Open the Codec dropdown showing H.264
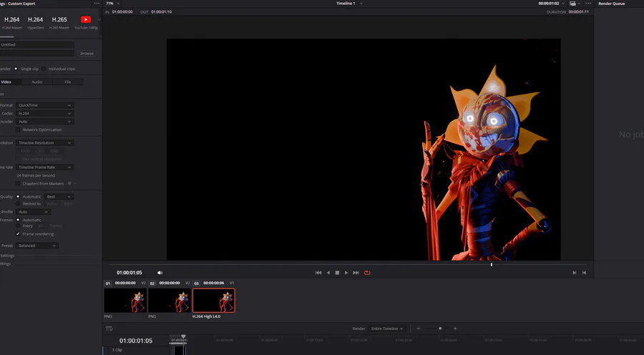Screen dimensions: 644x355 pos(45,113)
